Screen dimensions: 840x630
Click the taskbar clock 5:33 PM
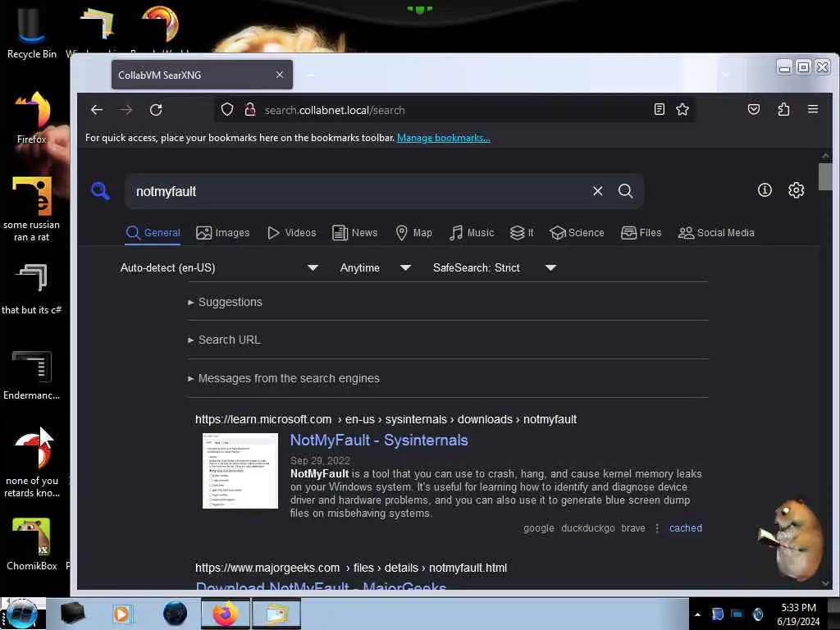tap(798, 614)
